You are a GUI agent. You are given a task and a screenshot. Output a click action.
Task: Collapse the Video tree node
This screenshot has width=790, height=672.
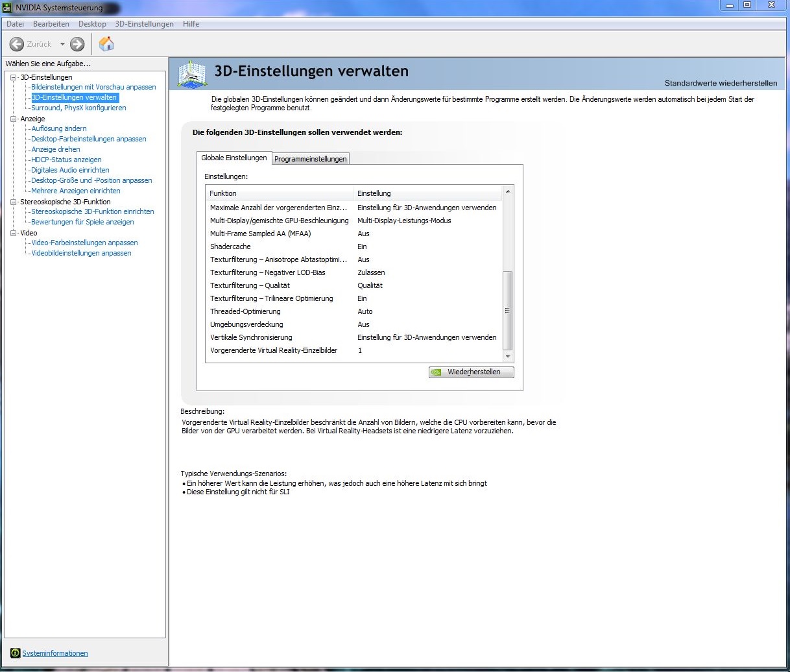coord(14,233)
